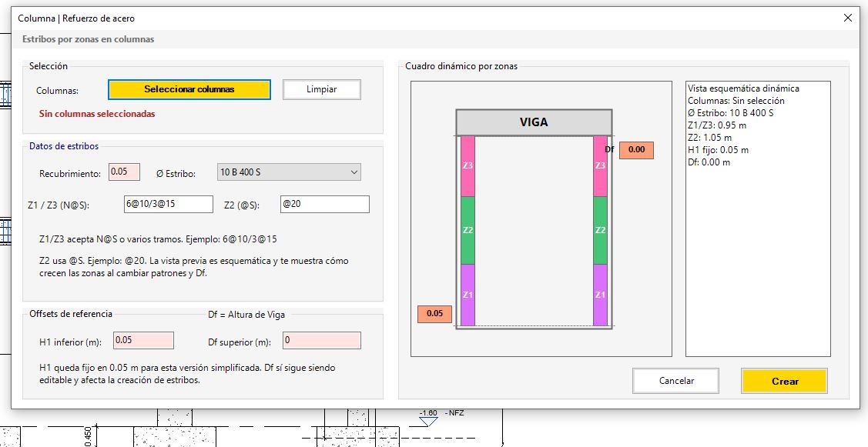Click the VIGA beam block in preview
868x447 pixels.
pos(535,122)
